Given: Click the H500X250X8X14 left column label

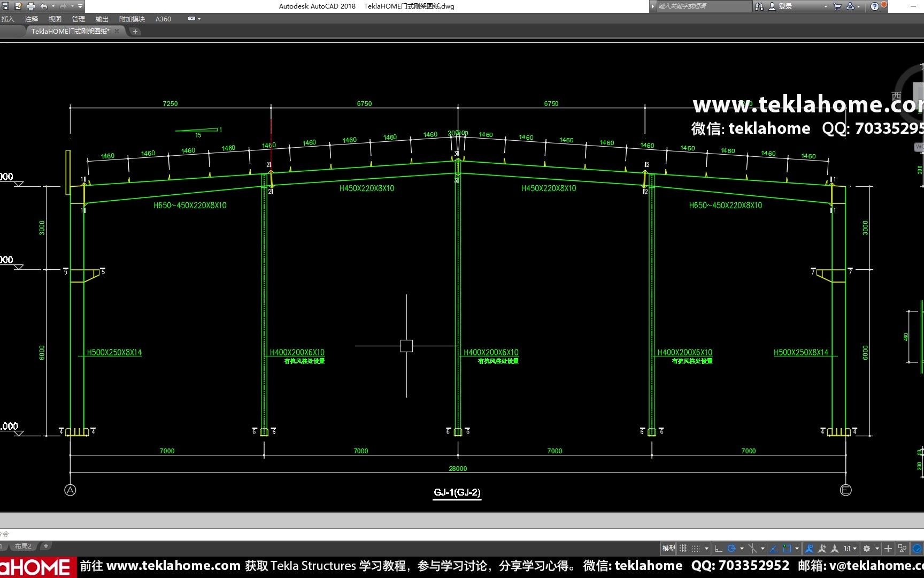Looking at the screenshot, I should point(114,353).
